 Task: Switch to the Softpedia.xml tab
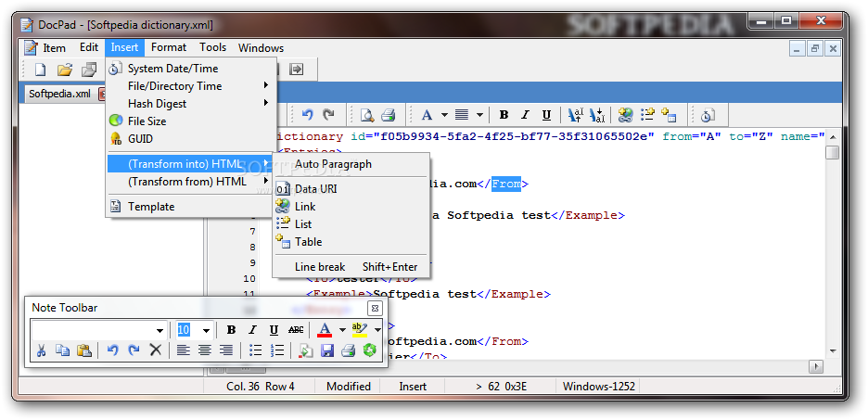pyautogui.click(x=59, y=94)
